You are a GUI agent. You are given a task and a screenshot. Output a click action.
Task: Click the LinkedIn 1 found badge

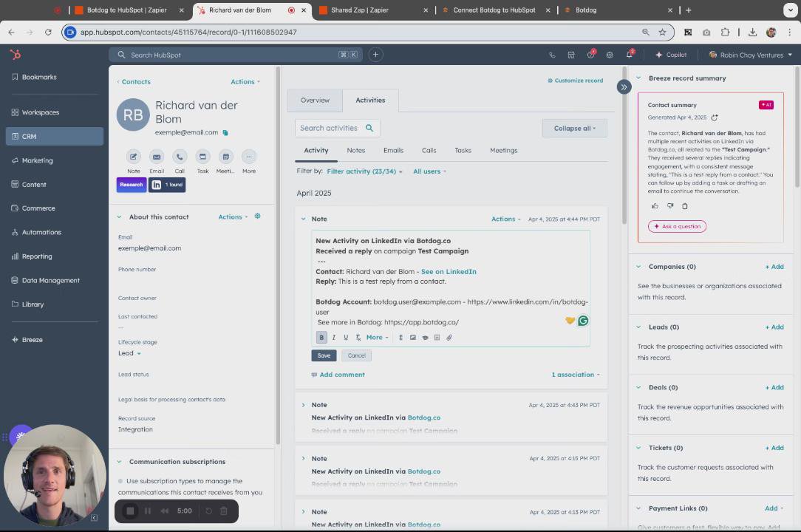tap(167, 185)
